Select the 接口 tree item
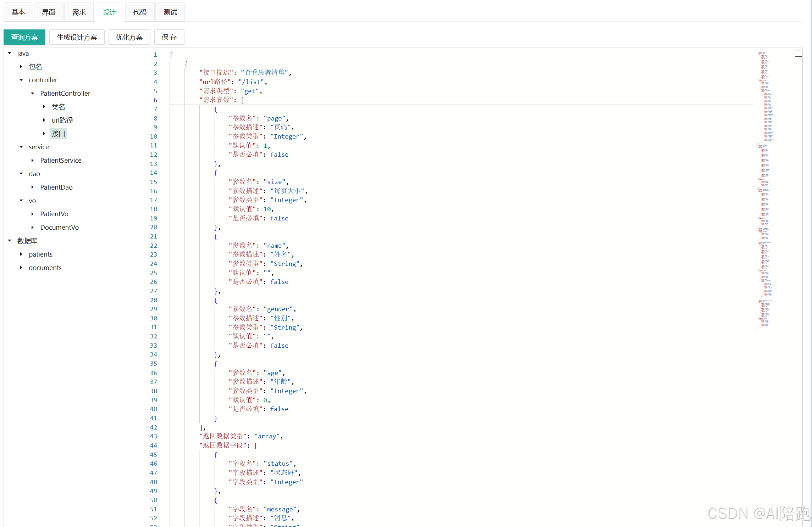This screenshot has height=527, width=812. click(59, 134)
